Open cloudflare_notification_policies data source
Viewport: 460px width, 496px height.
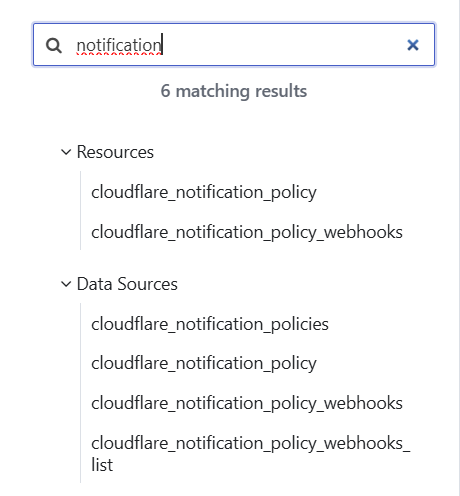[x=210, y=324]
